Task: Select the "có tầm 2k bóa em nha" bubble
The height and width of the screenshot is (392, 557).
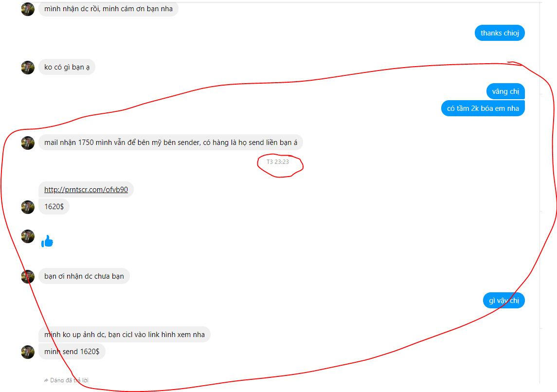Action: pos(483,108)
